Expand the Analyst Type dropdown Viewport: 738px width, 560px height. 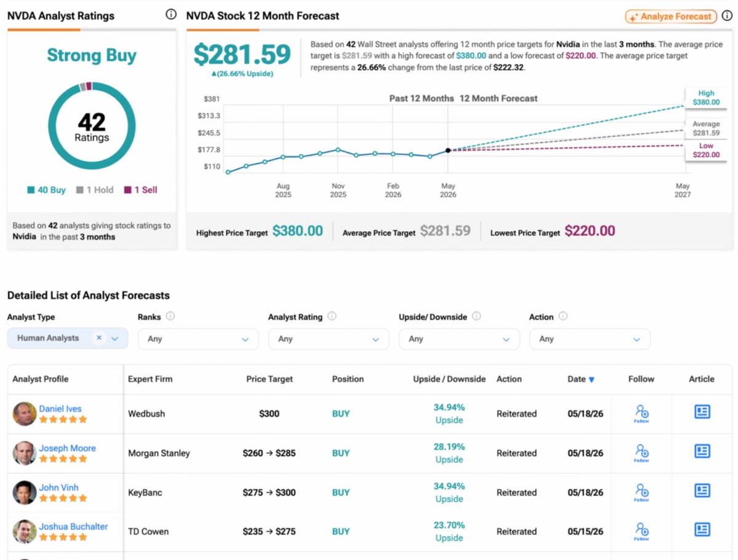(115, 339)
